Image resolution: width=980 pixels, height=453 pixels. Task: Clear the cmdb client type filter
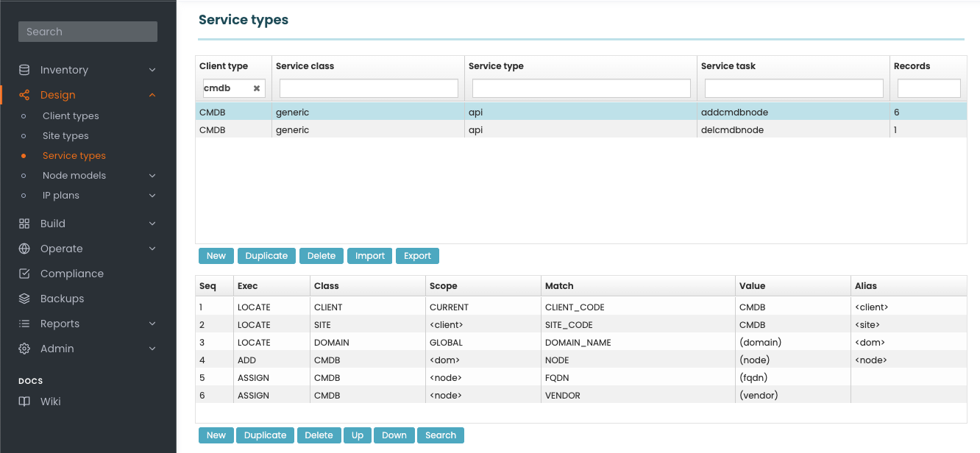pos(257,88)
